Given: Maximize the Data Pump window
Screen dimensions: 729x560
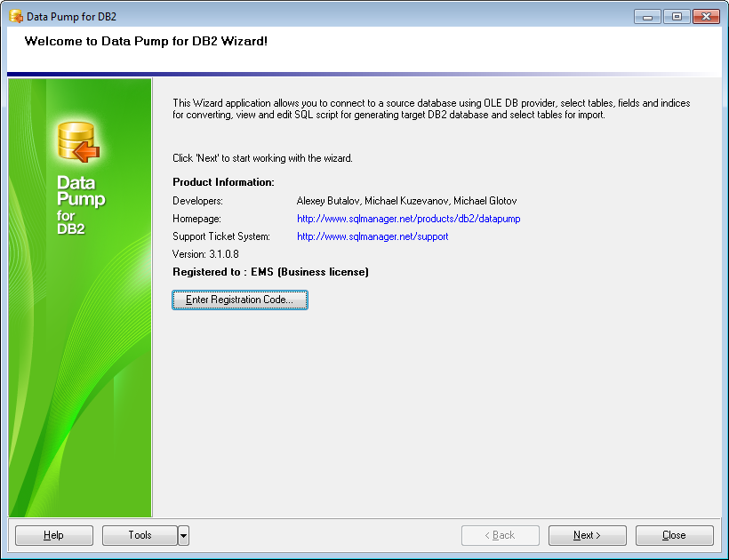Looking at the screenshot, I should 677,17.
